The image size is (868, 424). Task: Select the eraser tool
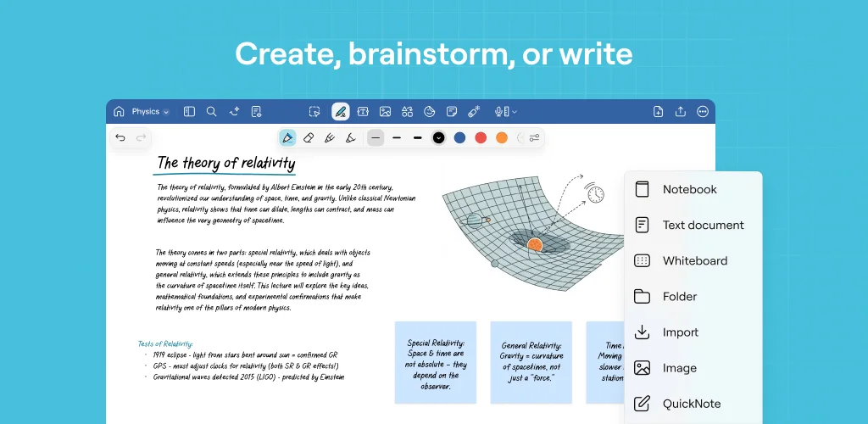[x=309, y=138]
